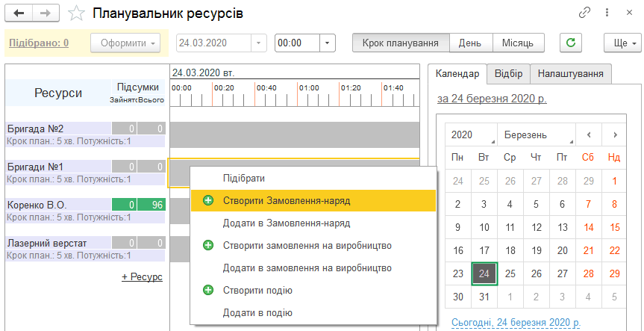
Task: Select the Коренко В.О. resource row
Action: click(87, 211)
